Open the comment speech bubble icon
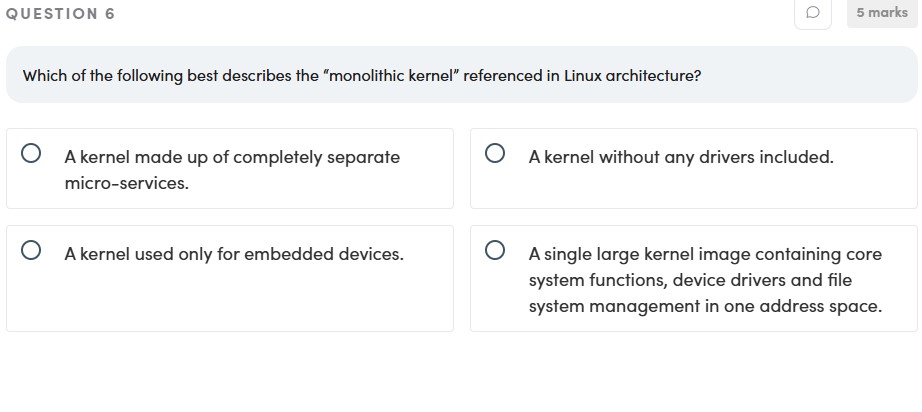This screenshot has width=922, height=412. pos(812,14)
